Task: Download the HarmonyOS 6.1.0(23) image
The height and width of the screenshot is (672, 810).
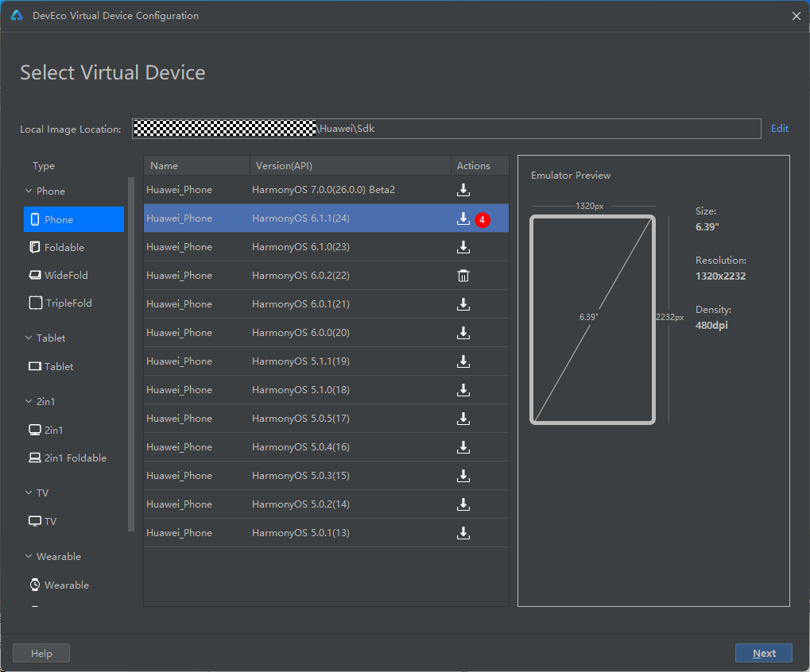Action: 463,247
